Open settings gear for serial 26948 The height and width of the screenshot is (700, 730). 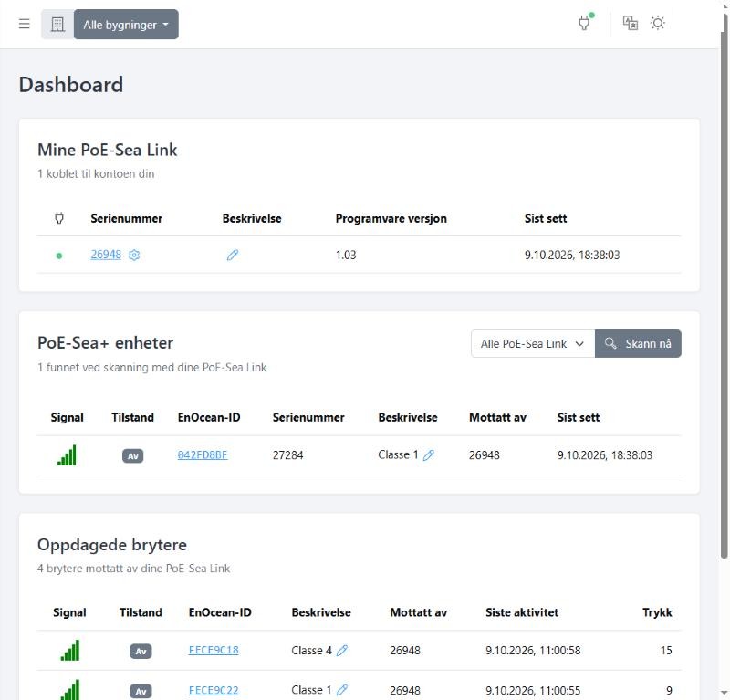[134, 256]
